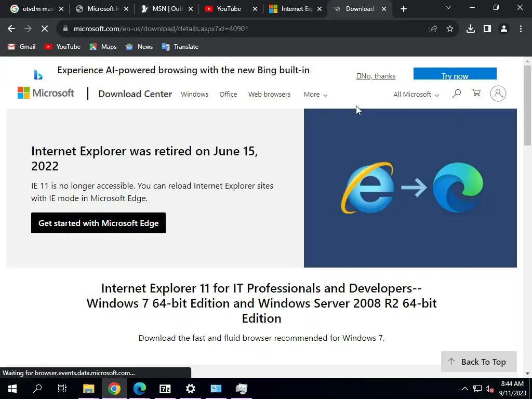Sign in with the account avatar icon
This screenshot has height=399, width=532.
click(498, 94)
